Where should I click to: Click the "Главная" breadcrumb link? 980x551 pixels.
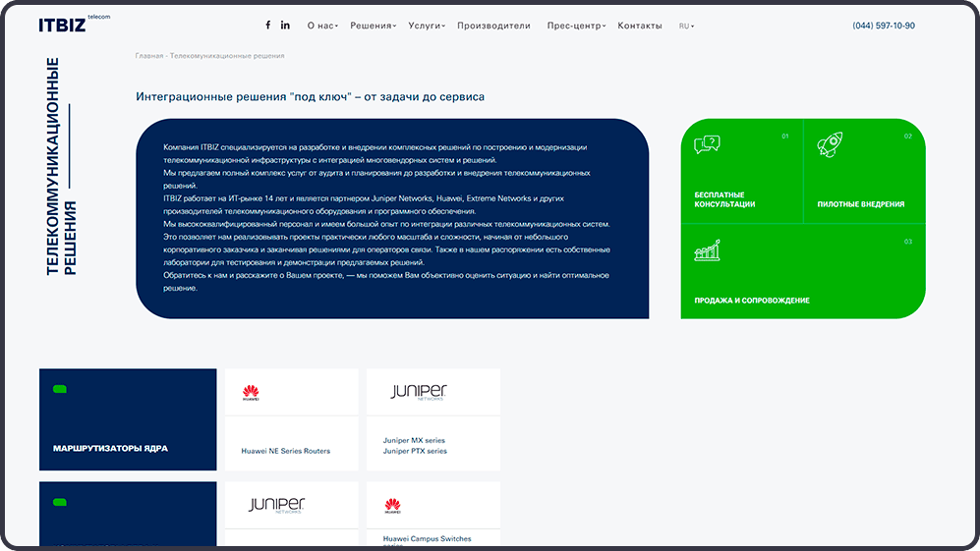tap(148, 56)
